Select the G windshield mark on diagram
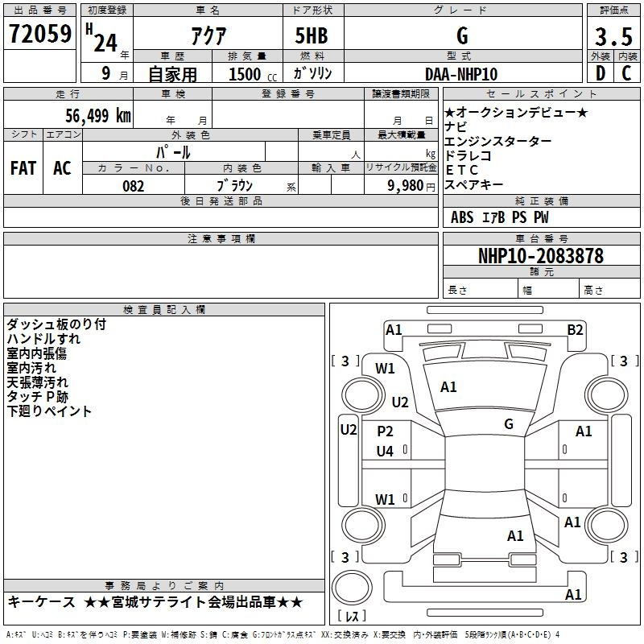644x644 pixels. point(509,424)
